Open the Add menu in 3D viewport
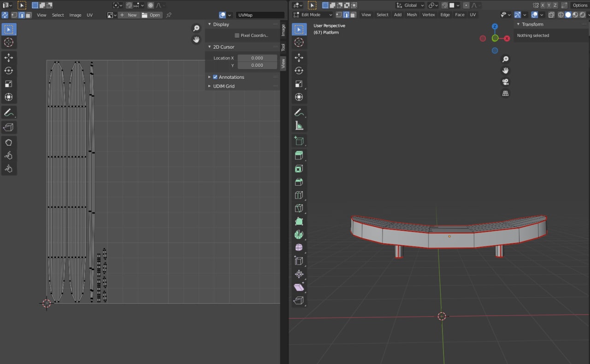This screenshot has width=590, height=364. 398,15
